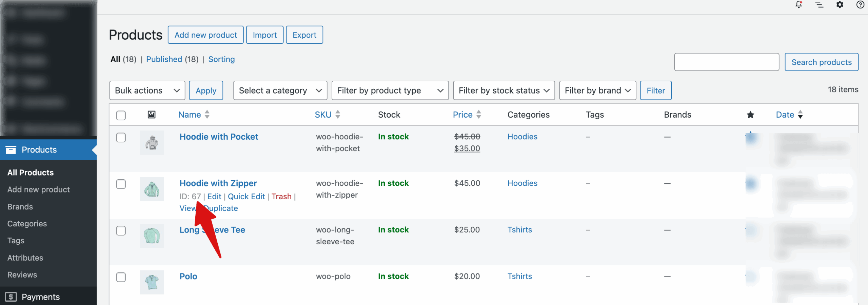Click the Apply bulk action button
This screenshot has height=305, width=868.
pyautogui.click(x=206, y=90)
